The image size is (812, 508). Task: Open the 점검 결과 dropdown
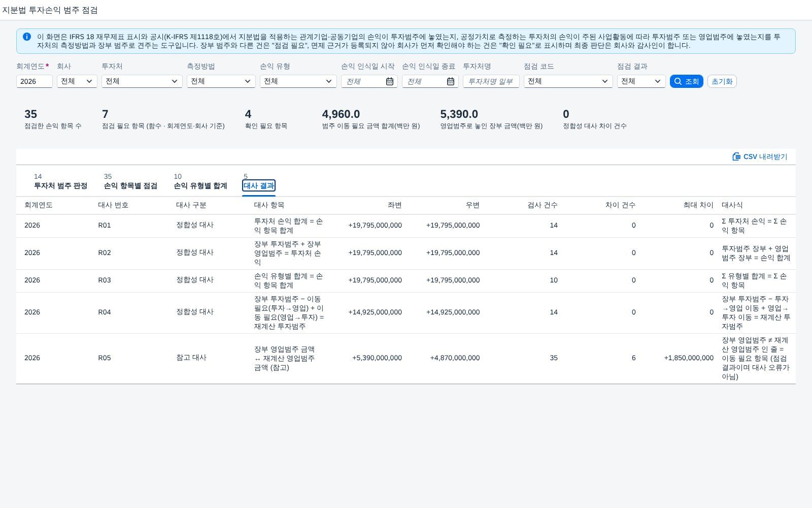(x=641, y=81)
